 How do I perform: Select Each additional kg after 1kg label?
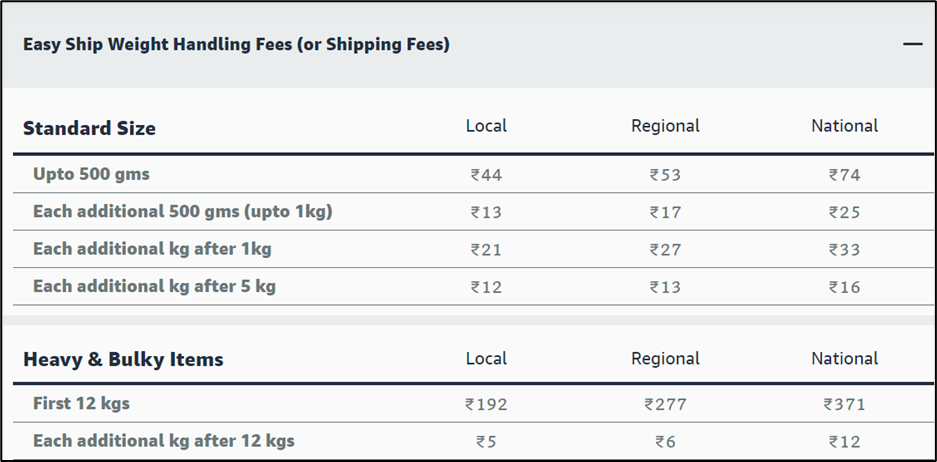point(152,249)
